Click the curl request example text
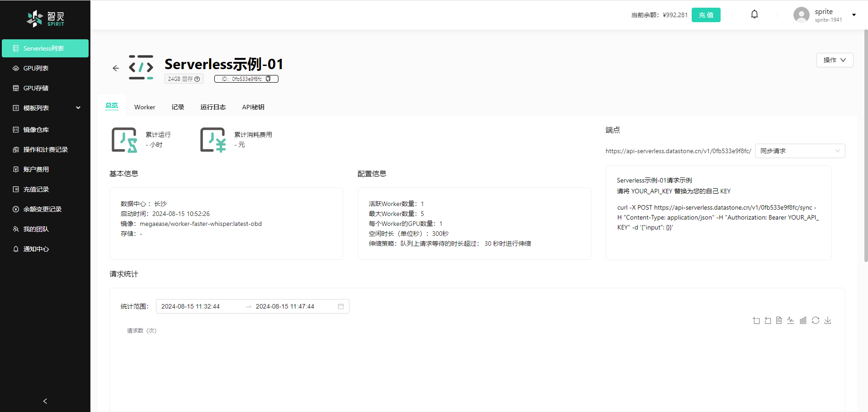The height and width of the screenshot is (412, 868). 718,217
